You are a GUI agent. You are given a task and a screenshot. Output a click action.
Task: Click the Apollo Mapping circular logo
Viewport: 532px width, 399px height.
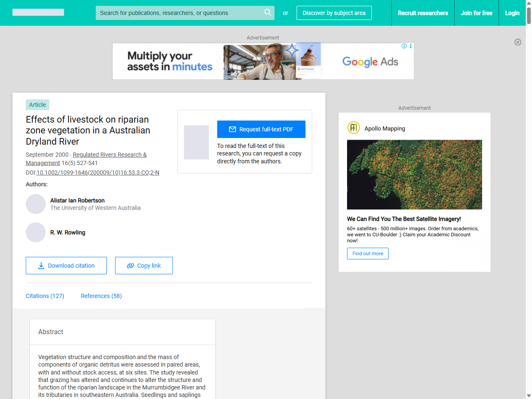(353, 128)
